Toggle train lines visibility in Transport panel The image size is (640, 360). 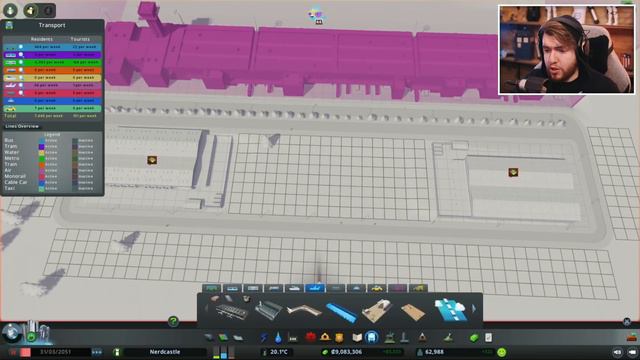pos(21,70)
